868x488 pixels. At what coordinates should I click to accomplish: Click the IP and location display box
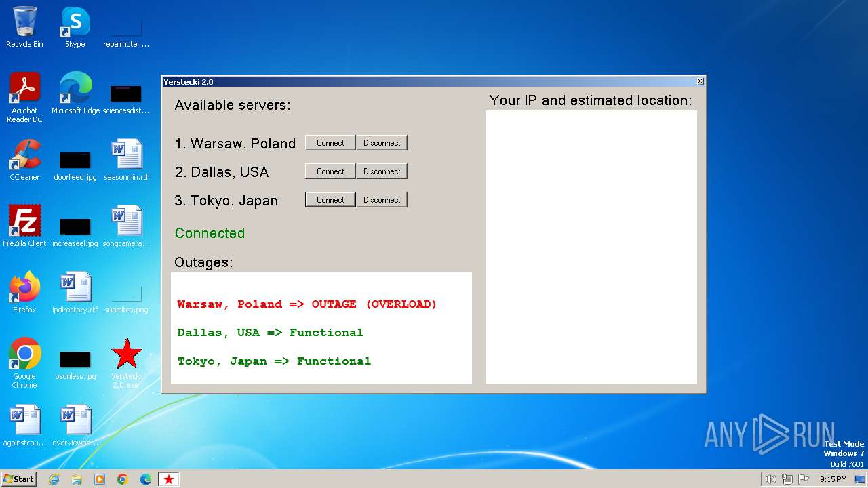point(591,247)
